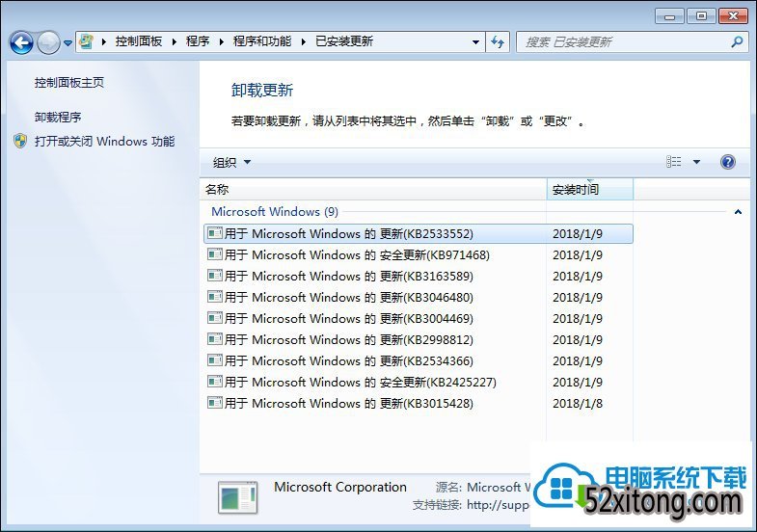
Task: Sort by the 名称 column header
Action: (372, 190)
